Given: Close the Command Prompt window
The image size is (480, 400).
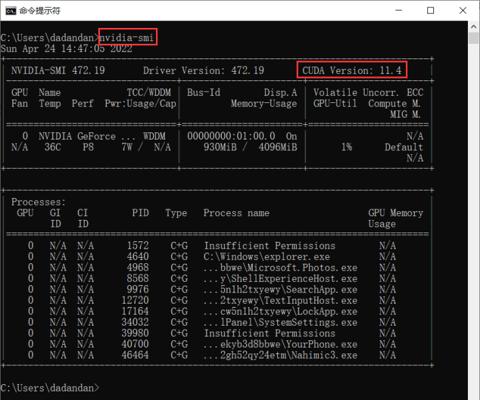Looking at the screenshot, I should [463, 10].
